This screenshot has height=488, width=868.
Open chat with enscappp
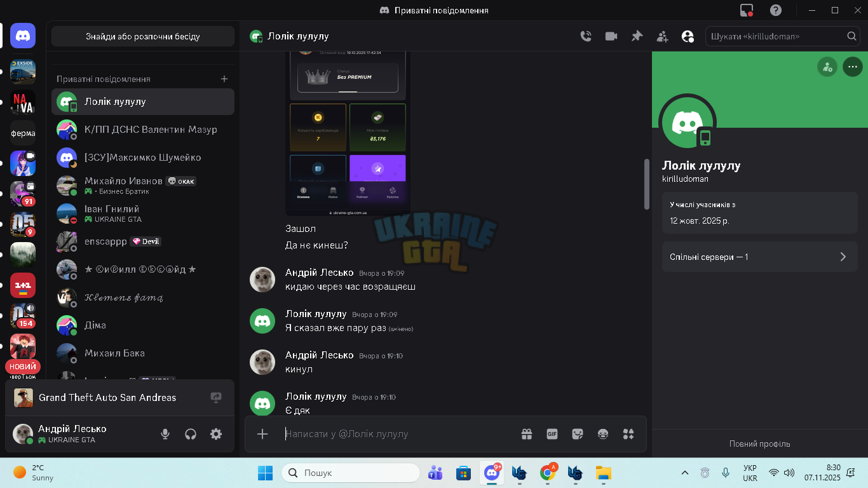pos(143,241)
